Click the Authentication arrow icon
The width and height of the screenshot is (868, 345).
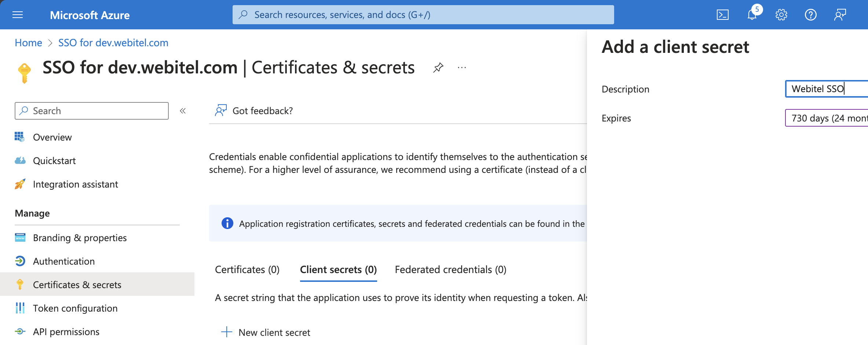pos(20,261)
